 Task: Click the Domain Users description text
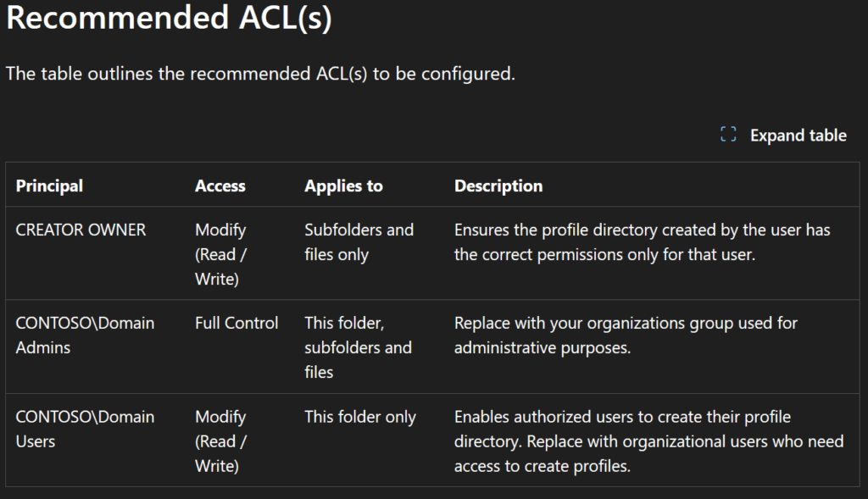(648, 441)
